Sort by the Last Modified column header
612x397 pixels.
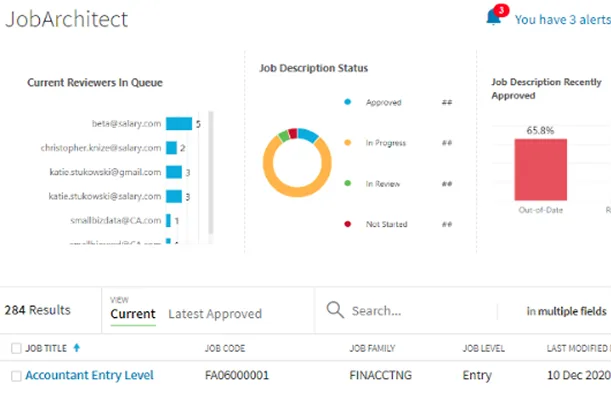pyautogui.click(x=579, y=348)
